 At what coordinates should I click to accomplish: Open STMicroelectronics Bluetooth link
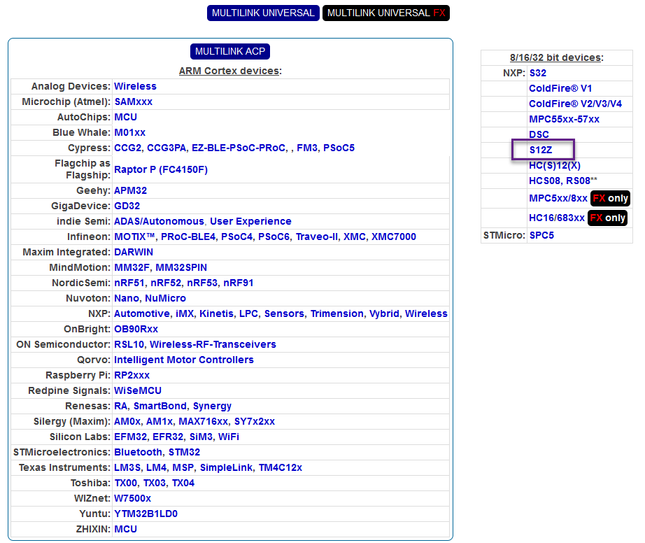click(138, 452)
